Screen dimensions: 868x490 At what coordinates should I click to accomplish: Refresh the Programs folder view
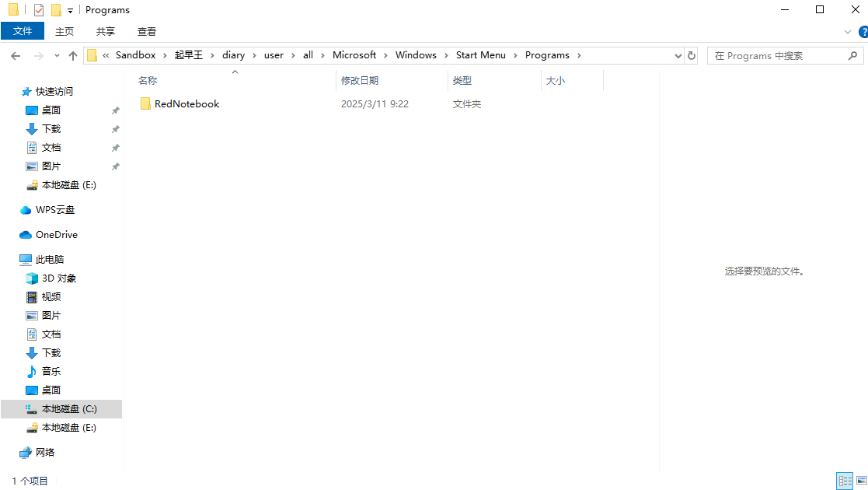(692, 55)
